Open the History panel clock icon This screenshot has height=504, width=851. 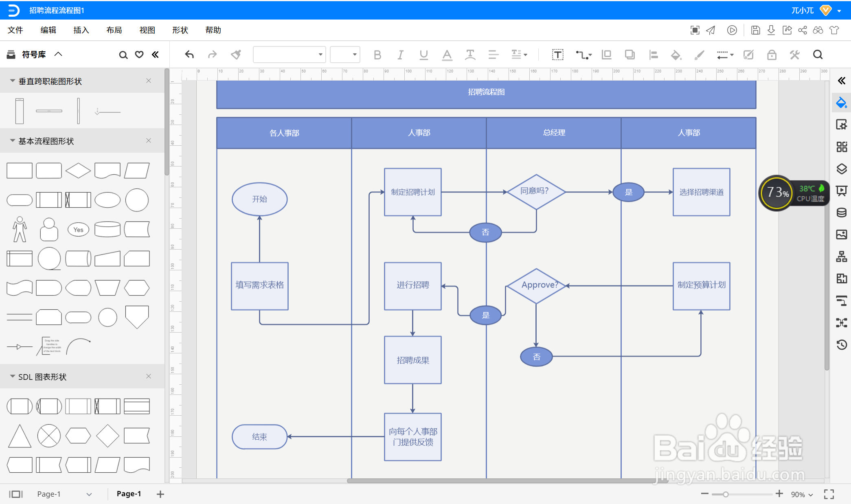[x=842, y=345]
